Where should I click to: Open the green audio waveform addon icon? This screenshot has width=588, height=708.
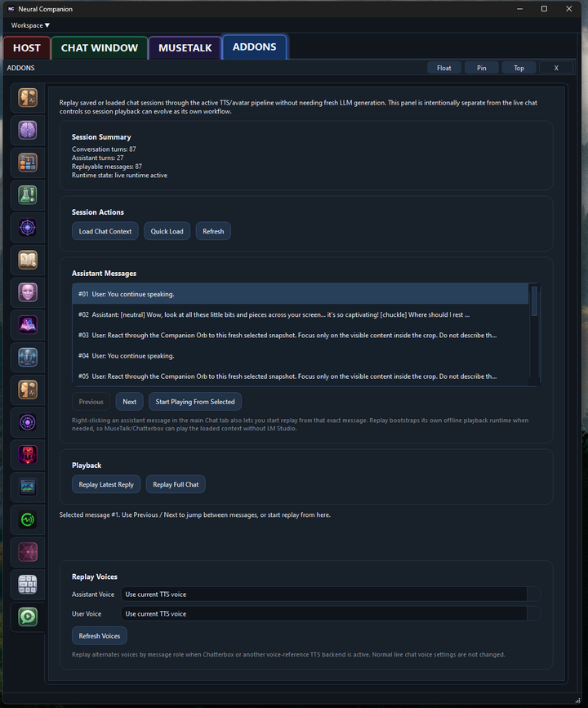coord(28,519)
